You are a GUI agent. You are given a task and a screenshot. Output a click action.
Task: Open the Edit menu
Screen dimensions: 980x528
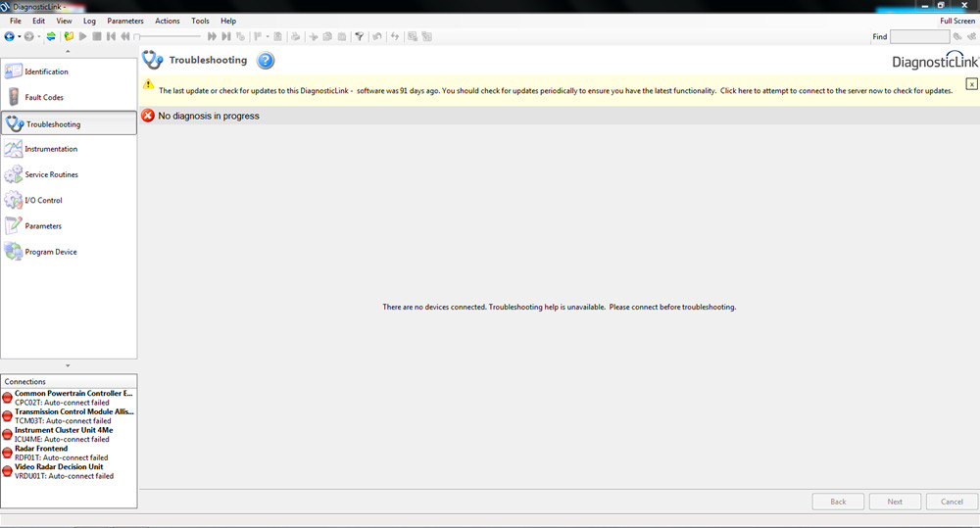[39, 21]
